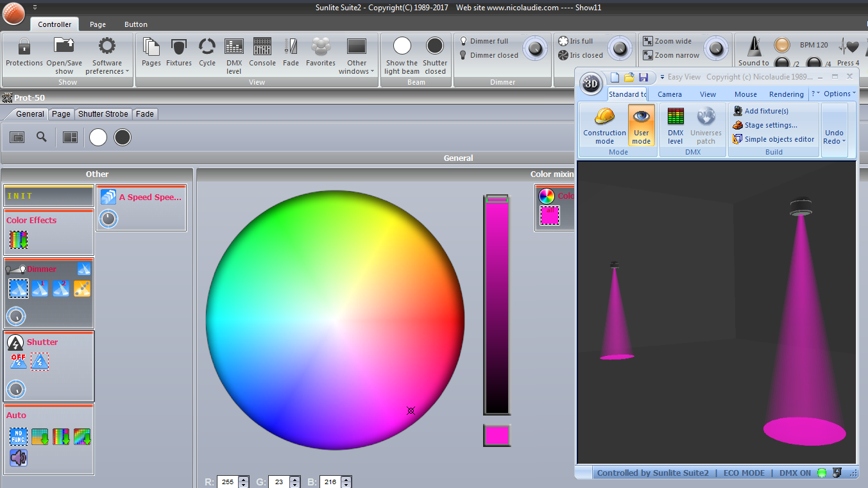Switch to the Page ribbon tab

98,24
